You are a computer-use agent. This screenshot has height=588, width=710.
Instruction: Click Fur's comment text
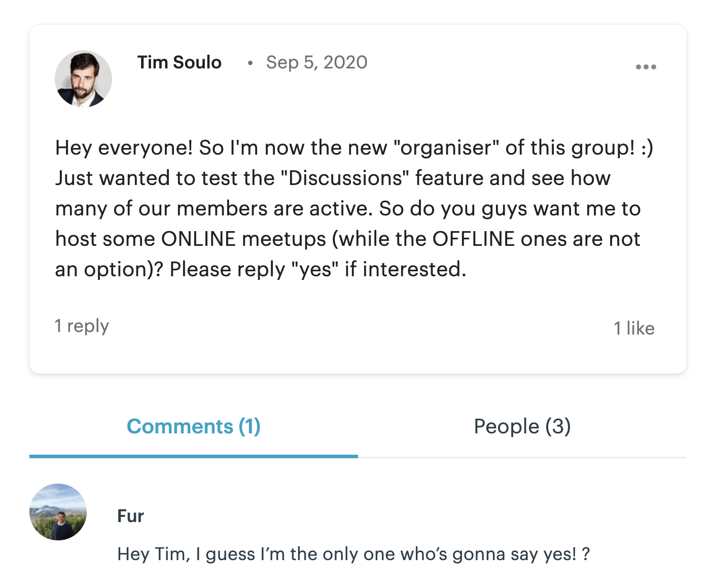click(353, 554)
